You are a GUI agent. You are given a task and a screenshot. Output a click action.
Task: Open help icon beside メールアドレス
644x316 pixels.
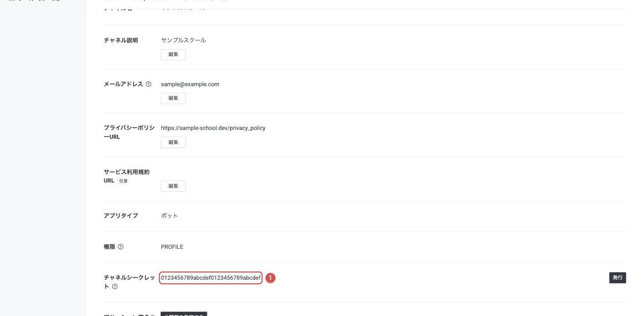click(x=149, y=84)
